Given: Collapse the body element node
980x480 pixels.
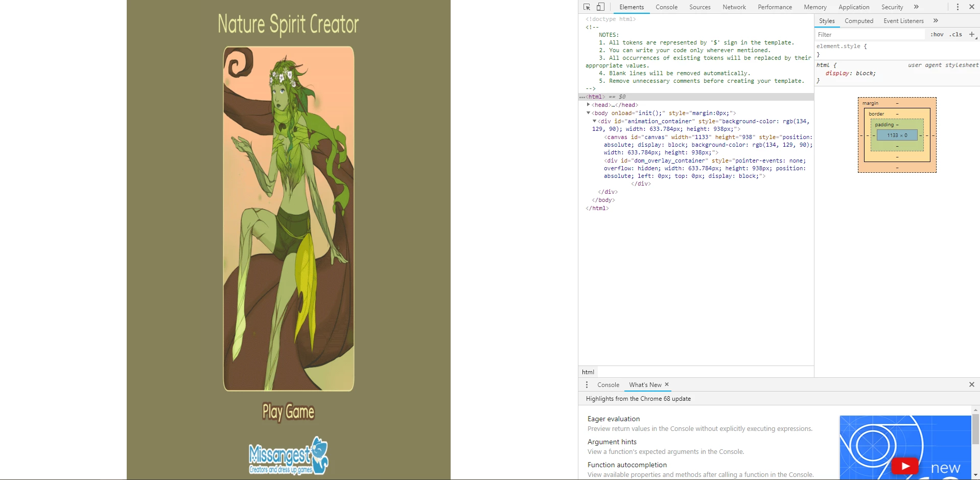Looking at the screenshot, I should pyautogui.click(x=588, y=113).
